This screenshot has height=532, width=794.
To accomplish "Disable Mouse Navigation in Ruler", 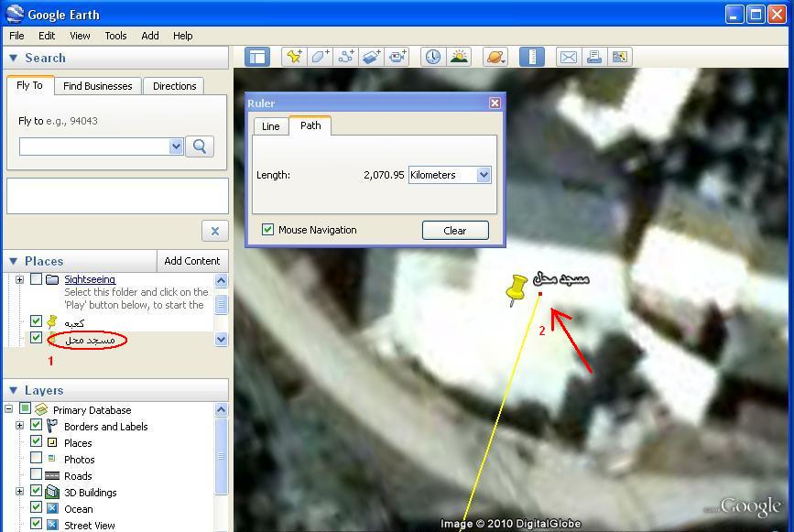I will pos(268,229).
